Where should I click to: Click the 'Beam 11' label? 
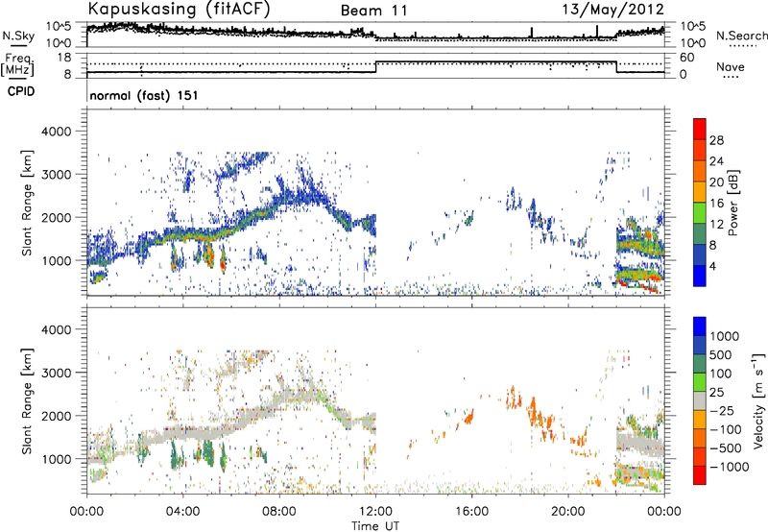point(373,11)
